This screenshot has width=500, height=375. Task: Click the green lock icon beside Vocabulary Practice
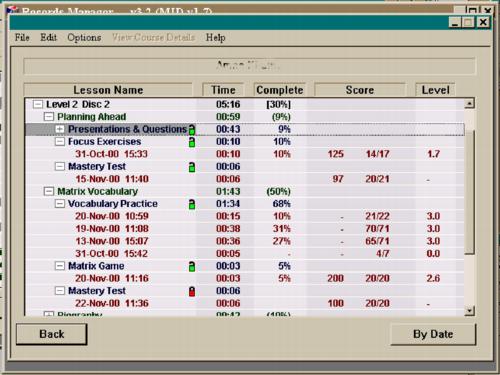pyautogui.click(x=192, y=204)
